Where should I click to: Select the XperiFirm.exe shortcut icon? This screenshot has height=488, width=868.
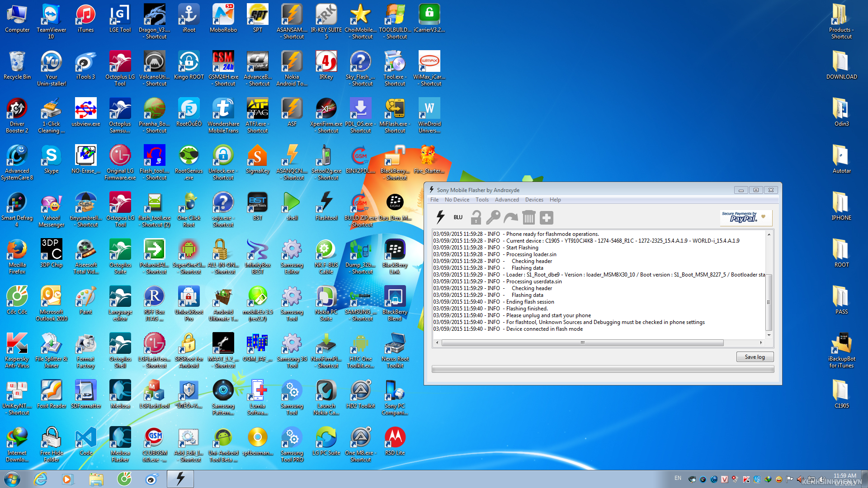(x=326, y=115)
